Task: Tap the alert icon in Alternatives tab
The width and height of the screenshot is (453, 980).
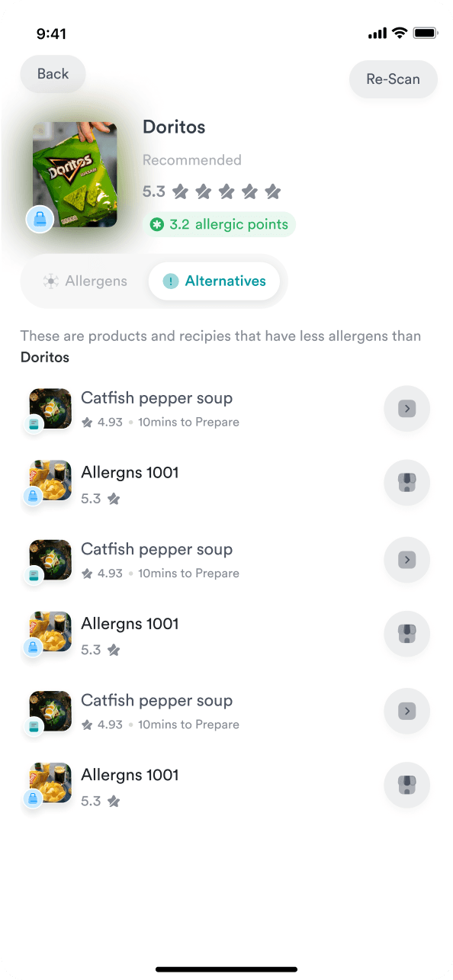Action: tap(171, 281)
